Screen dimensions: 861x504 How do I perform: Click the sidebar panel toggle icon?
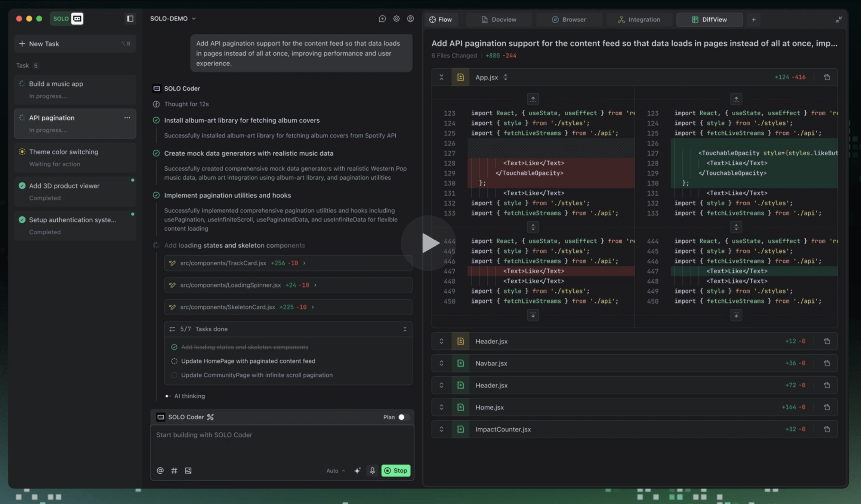pyautogui.click(x=130, y=19)
